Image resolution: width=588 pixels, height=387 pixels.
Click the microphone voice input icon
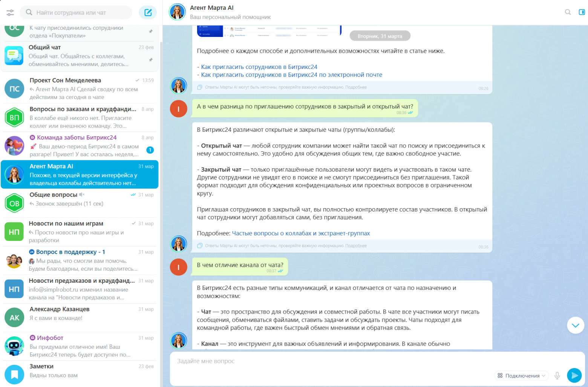[x=557, y=375]
